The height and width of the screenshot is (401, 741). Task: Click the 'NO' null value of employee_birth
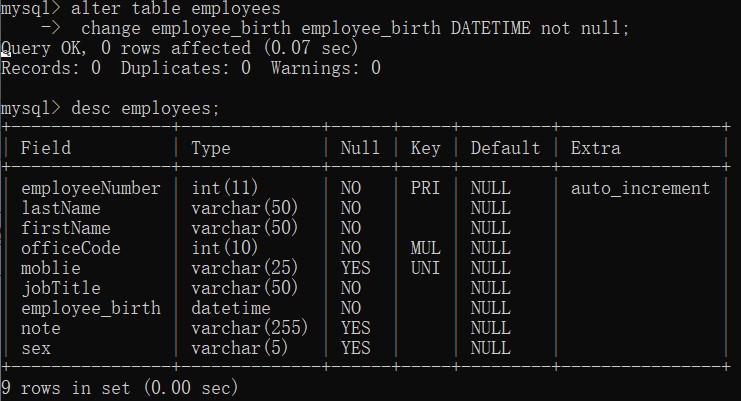(351, 308)
